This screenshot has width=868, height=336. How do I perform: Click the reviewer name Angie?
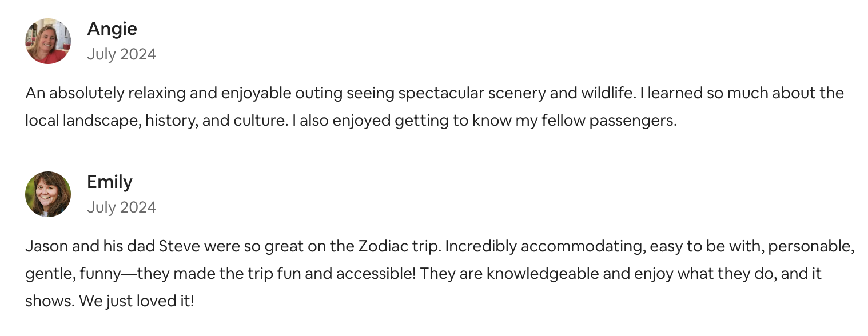(112, 29)
